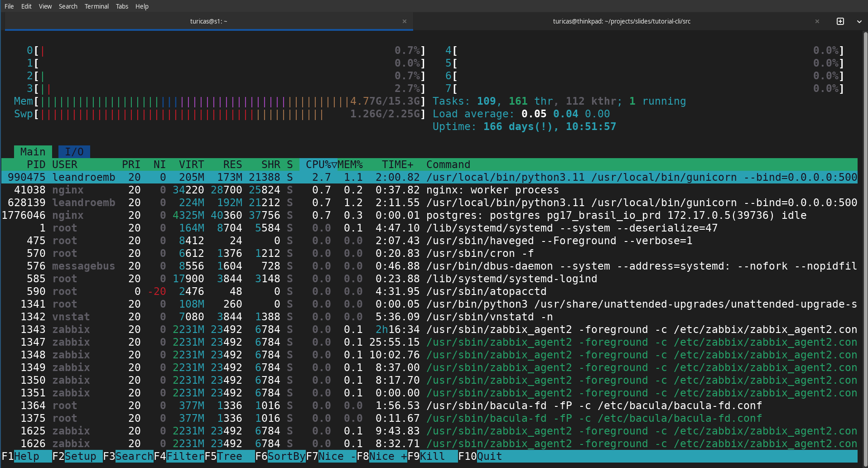The height and width of the screenshot is (468, 868).
Task: Open the tab overview chevron dropdown
Action: (x=859, y=21)
